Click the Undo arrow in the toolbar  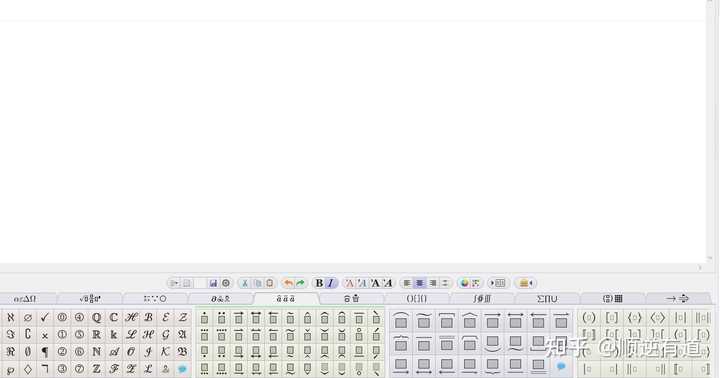pos(288,283)
